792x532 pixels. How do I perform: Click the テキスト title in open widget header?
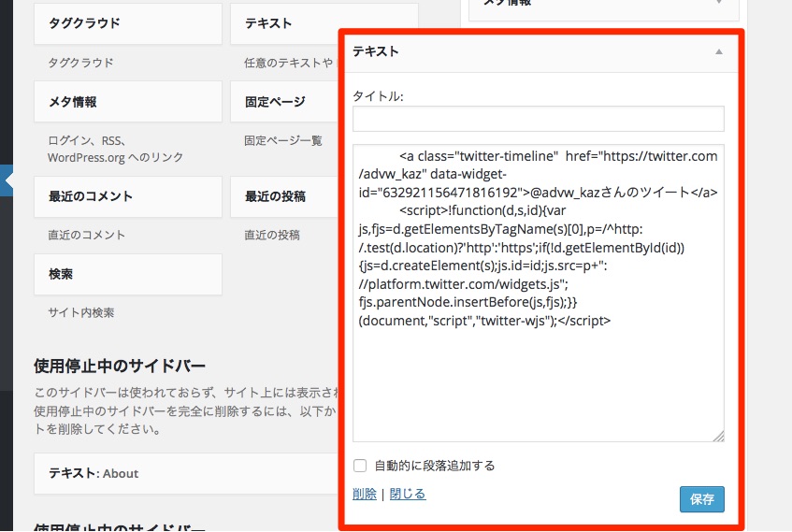(375, 51)
